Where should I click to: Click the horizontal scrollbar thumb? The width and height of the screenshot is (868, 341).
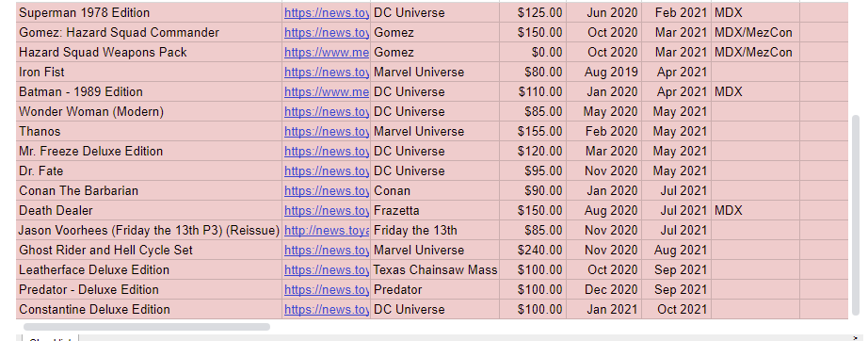(x=147, y=327)
